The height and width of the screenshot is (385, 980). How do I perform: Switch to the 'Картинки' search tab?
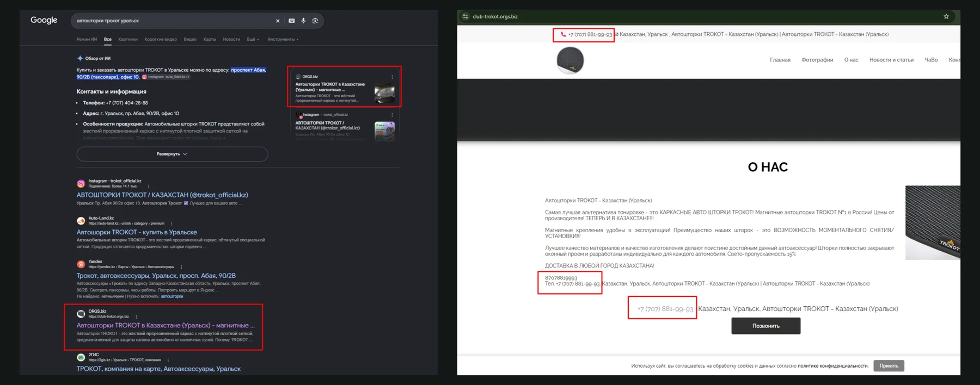(128, 39)
